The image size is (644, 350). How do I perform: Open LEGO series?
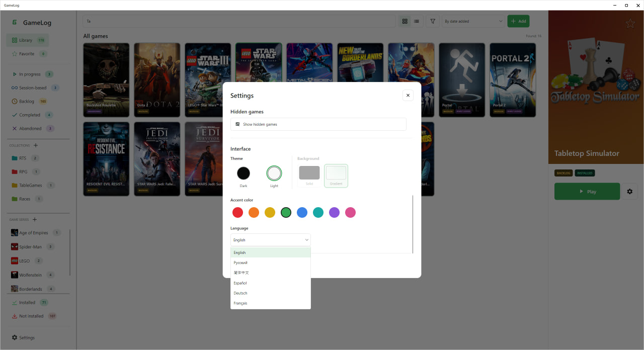[27, 261]
